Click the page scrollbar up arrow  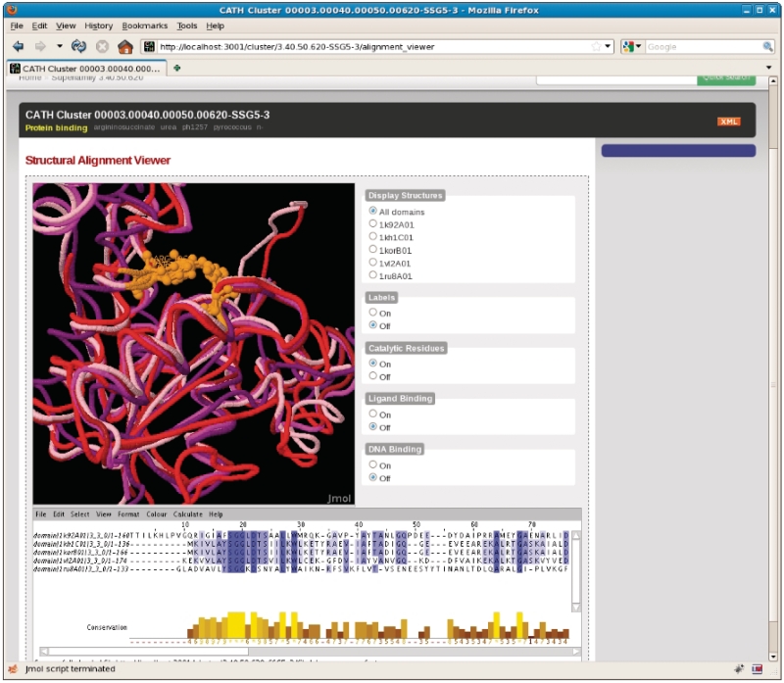point(773,80)
